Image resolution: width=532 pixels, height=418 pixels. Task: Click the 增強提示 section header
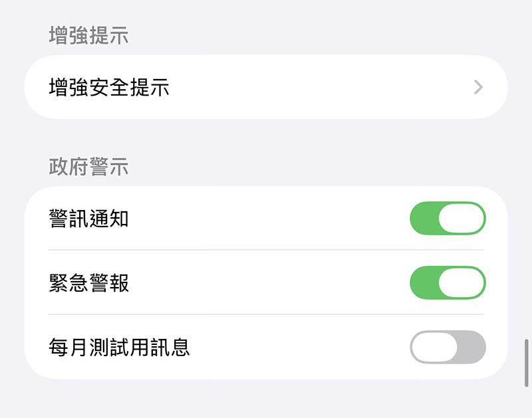[89, 36]
